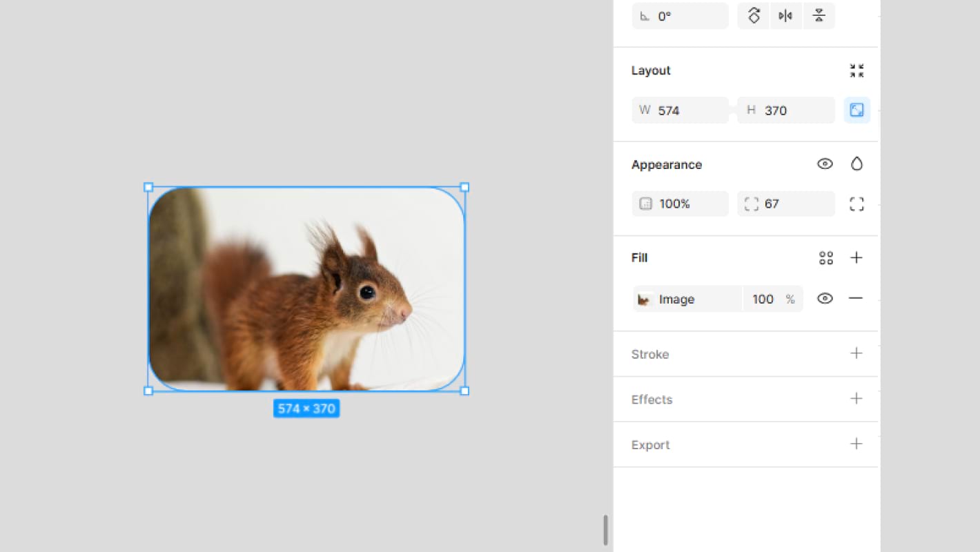Toggle the constrain proportions lock button
The image size is (980, 552).
tap(856, 110)
